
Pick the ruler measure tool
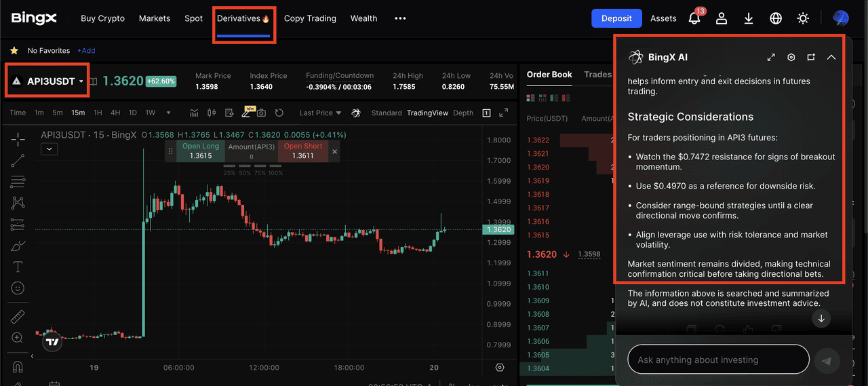pos(18,317)
